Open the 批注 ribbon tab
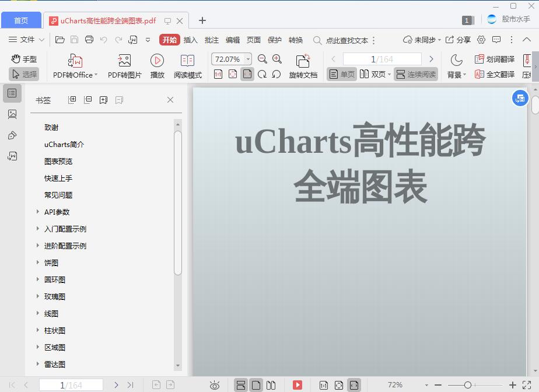The height and width of the screenshot is (392, 539). 211,40
